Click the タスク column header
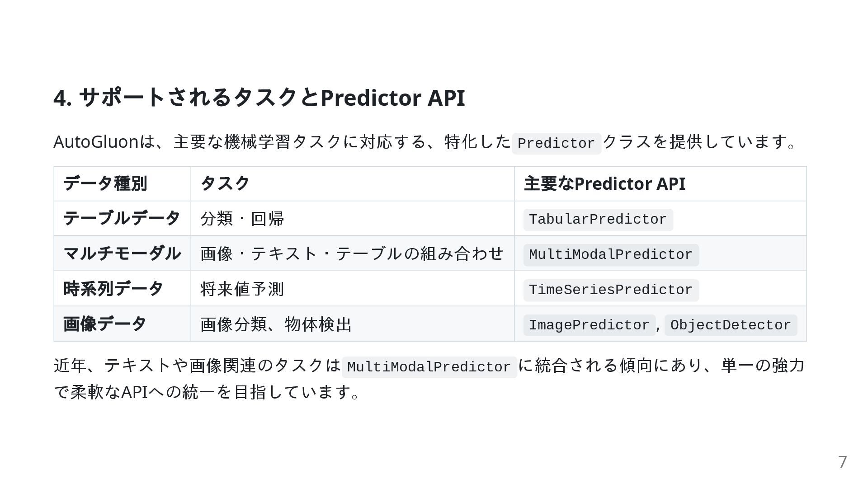The width and height of the screenshot is (868, 488). [225, 183]
